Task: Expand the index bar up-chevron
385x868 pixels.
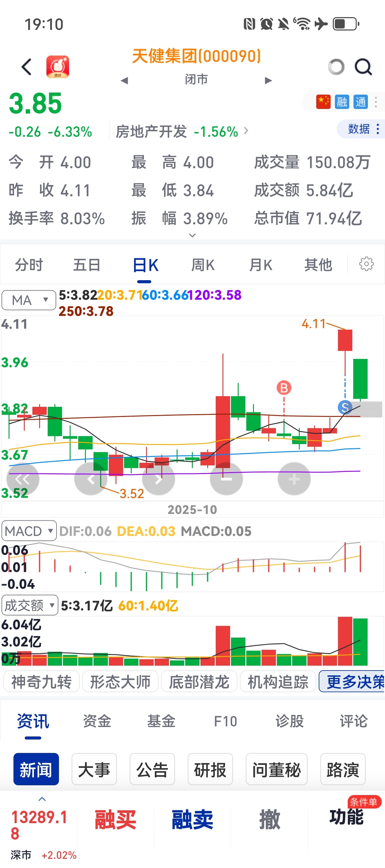Action: pyautogui.click(x=42, y=799)
